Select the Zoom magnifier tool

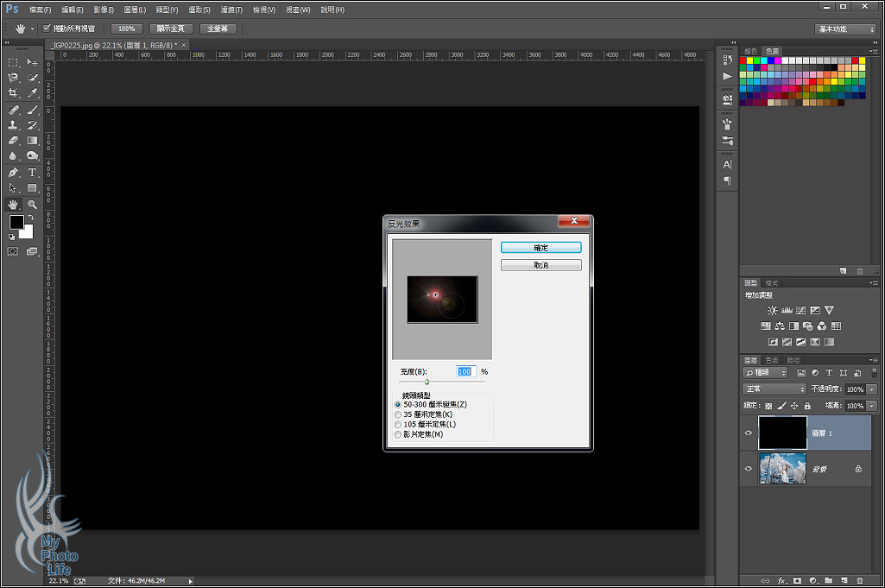point(33,205)
